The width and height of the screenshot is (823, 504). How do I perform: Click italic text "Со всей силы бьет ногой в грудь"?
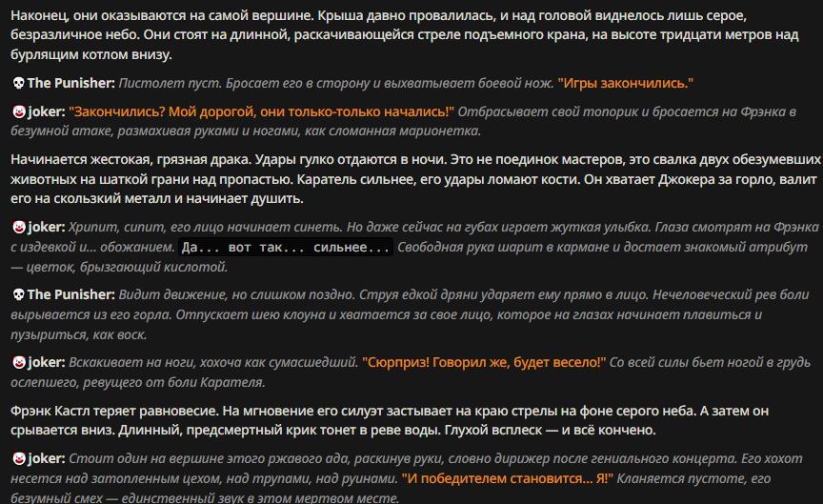710,362
